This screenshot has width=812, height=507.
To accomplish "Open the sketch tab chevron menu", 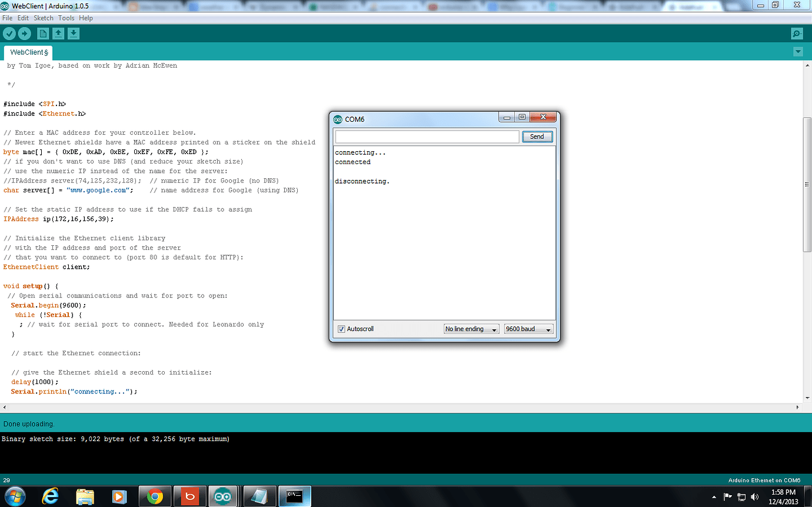I will 798,52.
